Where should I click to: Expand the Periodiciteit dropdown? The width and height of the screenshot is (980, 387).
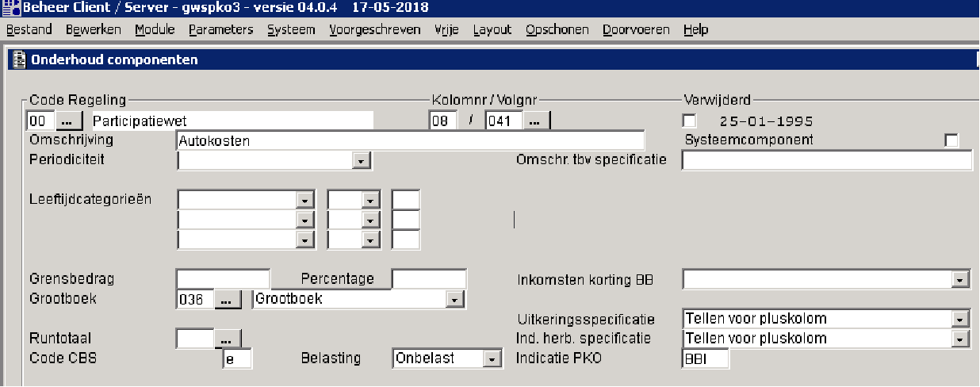pos(361,161)
